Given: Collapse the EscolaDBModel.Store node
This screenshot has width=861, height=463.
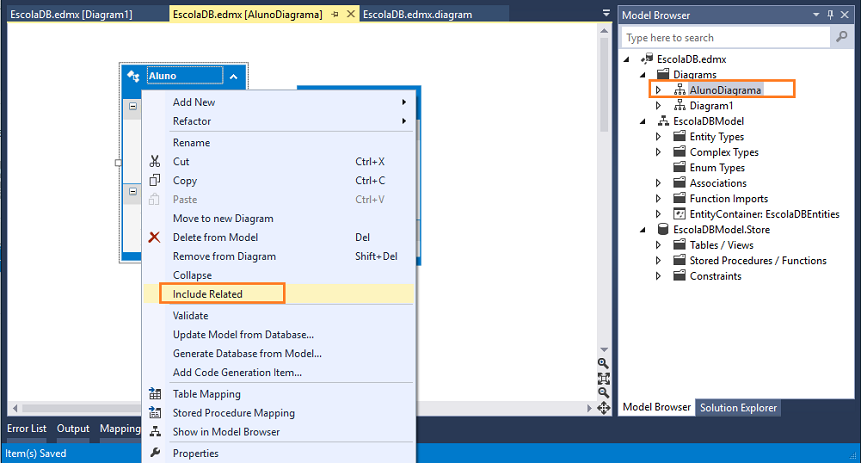Looking at the screenshot, I should [x=642, y=230].
